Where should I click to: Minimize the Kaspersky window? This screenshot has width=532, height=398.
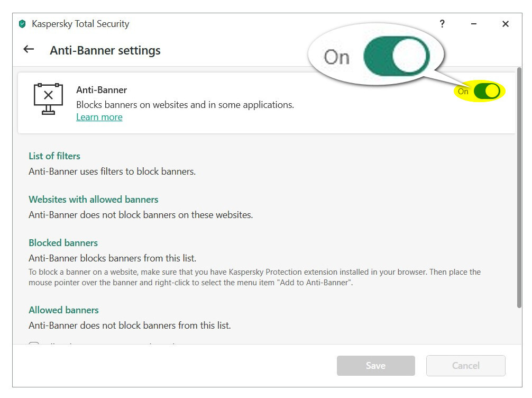click(x=474, y=24)
